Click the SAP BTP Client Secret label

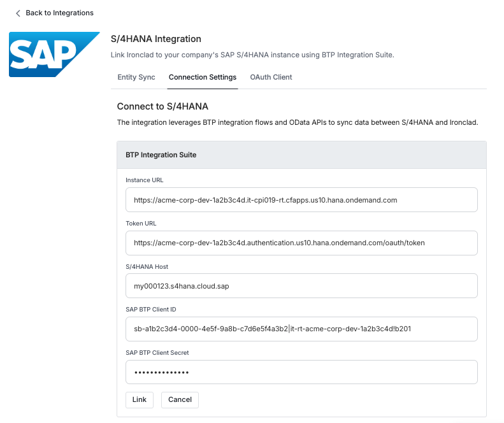tap(157, 353)
